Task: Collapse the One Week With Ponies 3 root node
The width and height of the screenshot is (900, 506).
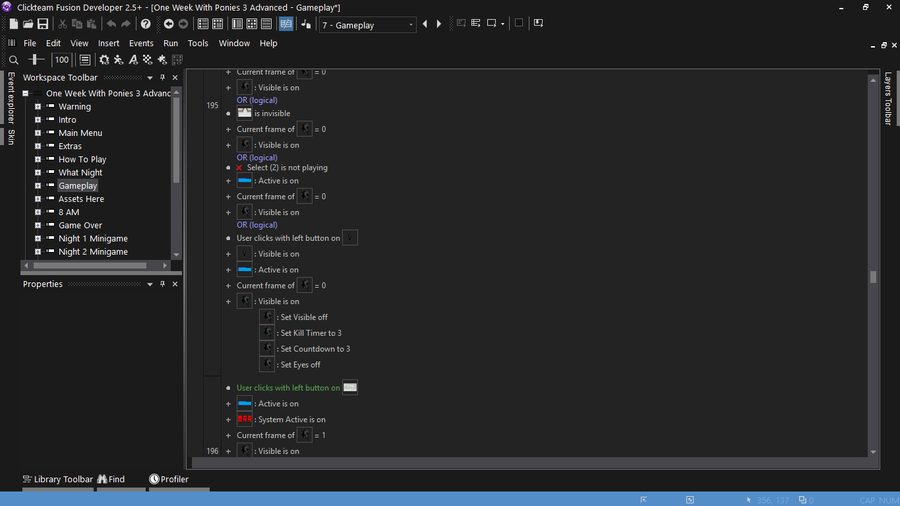Action: (25, 94)
